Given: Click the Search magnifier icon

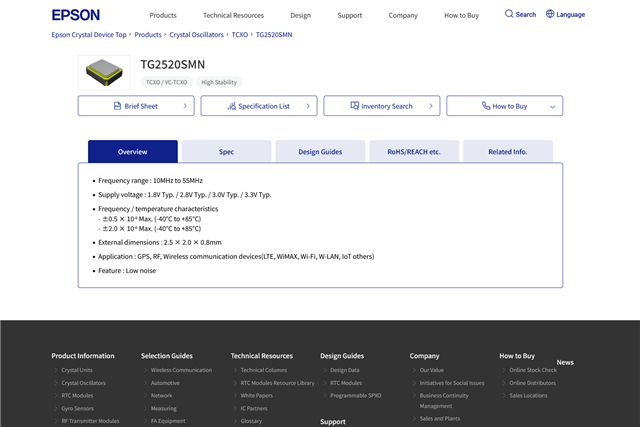Looking at the screenshot, I should (x=509, y=14).
